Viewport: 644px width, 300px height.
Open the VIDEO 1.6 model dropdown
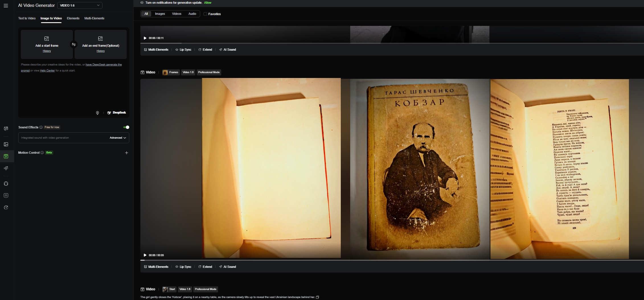click(80, 5)
